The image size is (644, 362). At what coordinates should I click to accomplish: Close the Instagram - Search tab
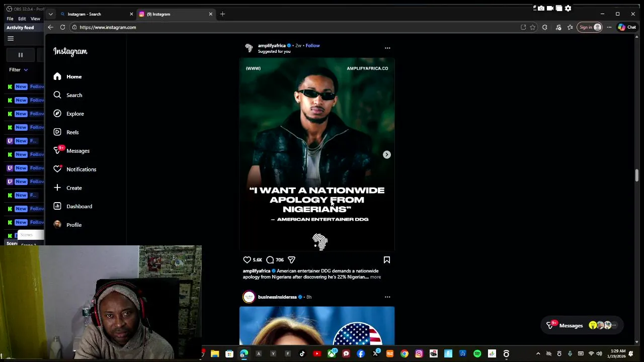[132, 14]
